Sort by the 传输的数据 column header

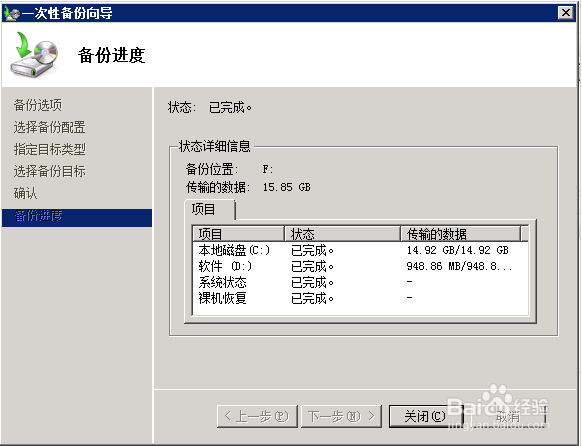point(460,234)
